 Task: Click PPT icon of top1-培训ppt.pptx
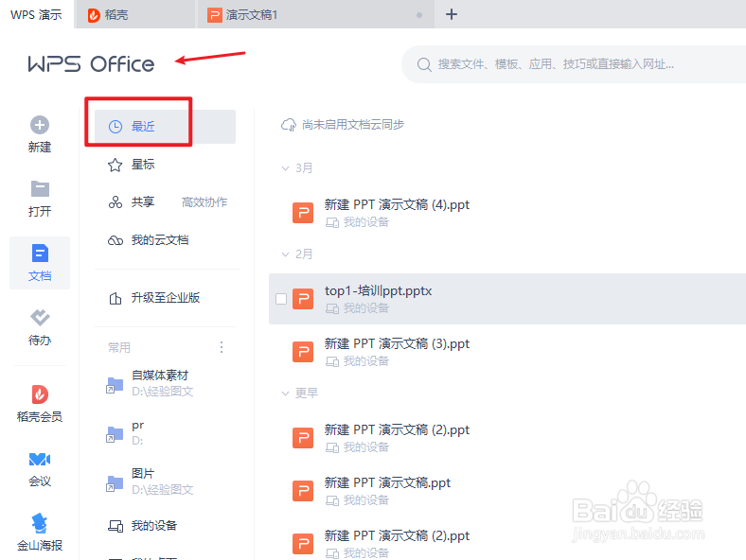point(303,299)
